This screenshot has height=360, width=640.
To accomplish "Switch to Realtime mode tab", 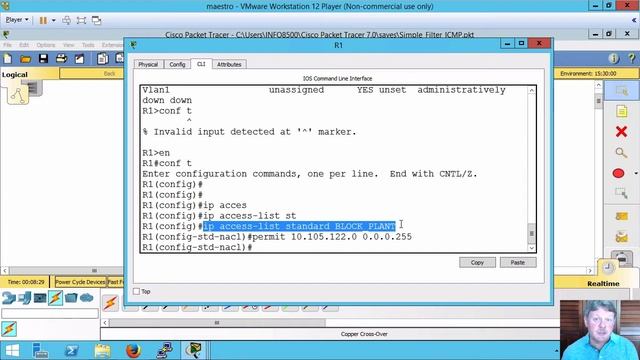I will coord(603,283).
